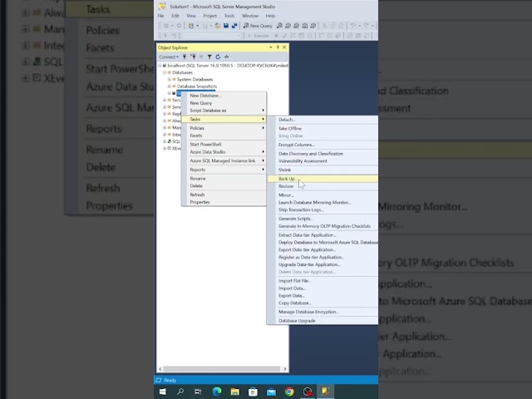The image size is (532, 399).
Task: Click Detach in Tasks submenu
Action: tap(323, 120)
